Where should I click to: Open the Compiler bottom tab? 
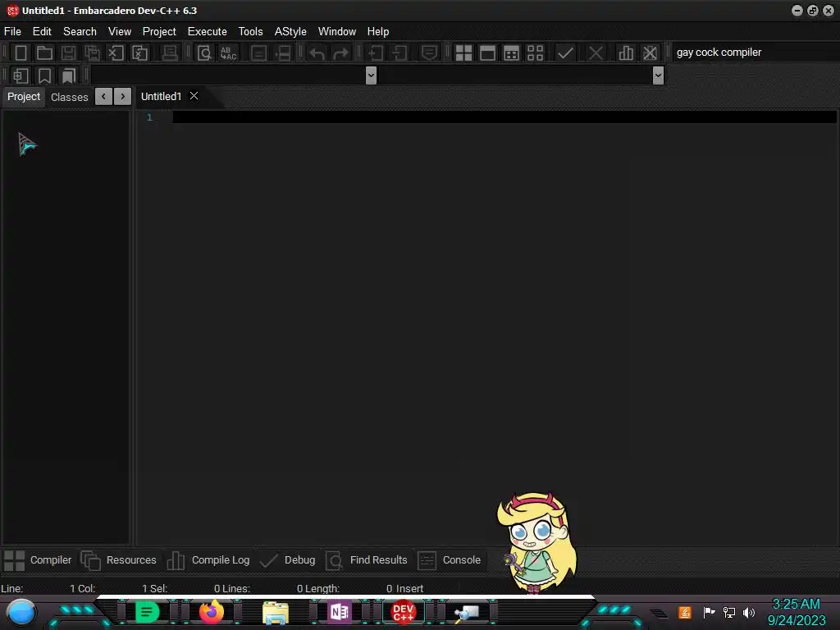(x=38, y=560)
